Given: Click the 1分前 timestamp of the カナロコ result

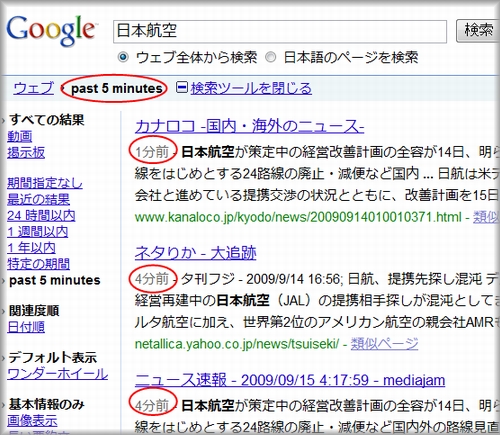Looking at the screenshot, I should pos(152,152).
